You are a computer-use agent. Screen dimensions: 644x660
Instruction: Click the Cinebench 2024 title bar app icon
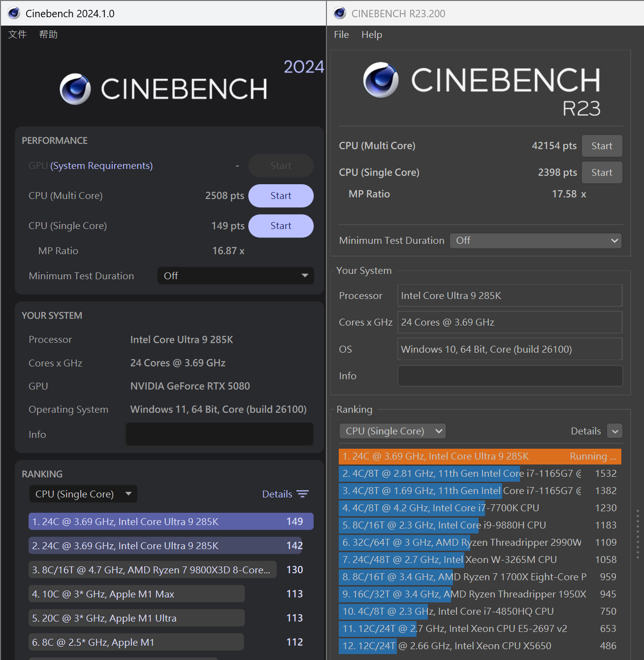[14, 13]
